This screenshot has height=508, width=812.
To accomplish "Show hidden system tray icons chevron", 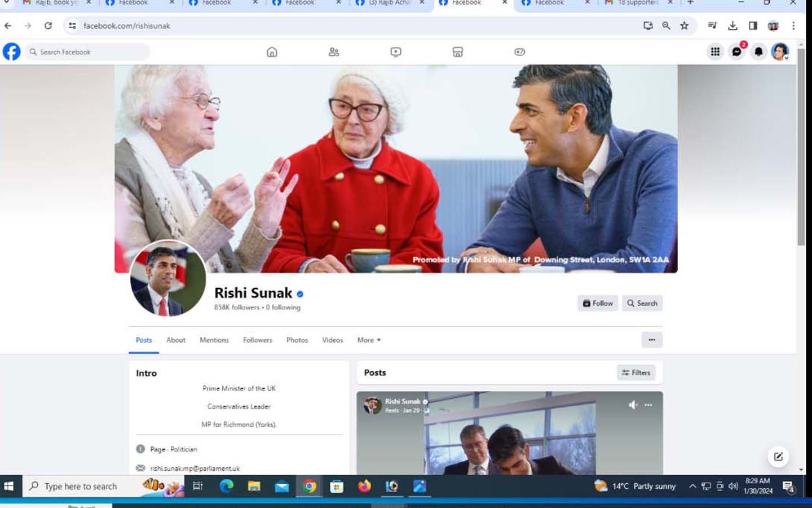I will pos(692,486).
